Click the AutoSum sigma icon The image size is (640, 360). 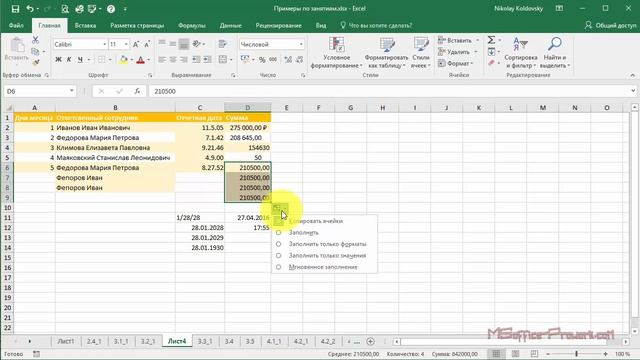(491, 40)
